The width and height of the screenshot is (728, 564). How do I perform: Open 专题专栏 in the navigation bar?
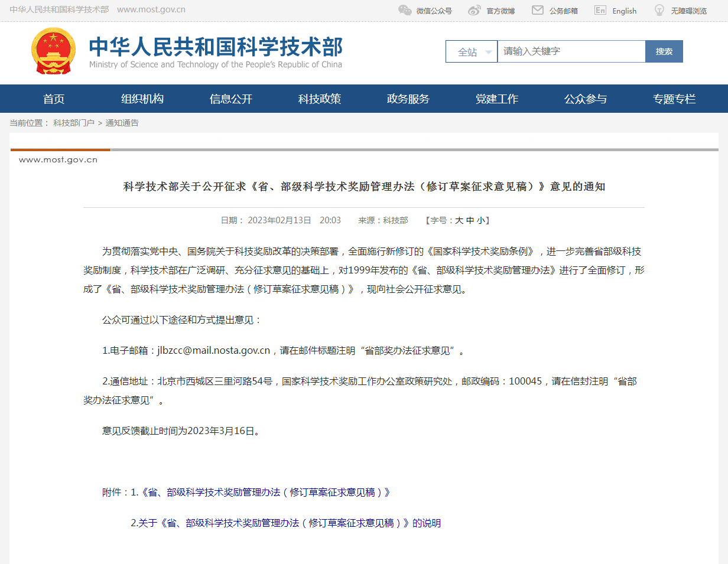click(x=674, y=99)
